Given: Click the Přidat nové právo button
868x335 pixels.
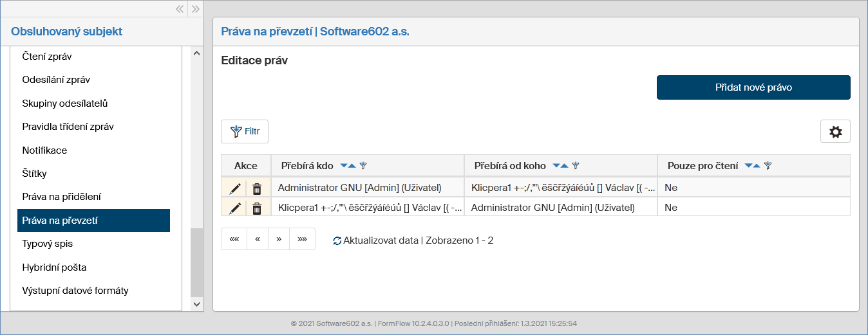Looking at the screenshot, I should pos(753,87).
